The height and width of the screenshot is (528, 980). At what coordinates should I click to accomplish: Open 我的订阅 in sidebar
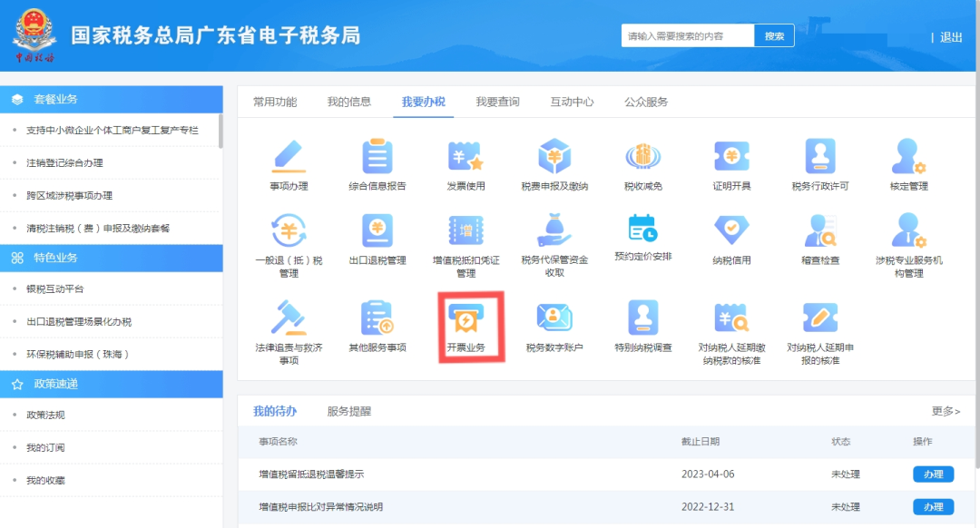[x=45, y=447]
